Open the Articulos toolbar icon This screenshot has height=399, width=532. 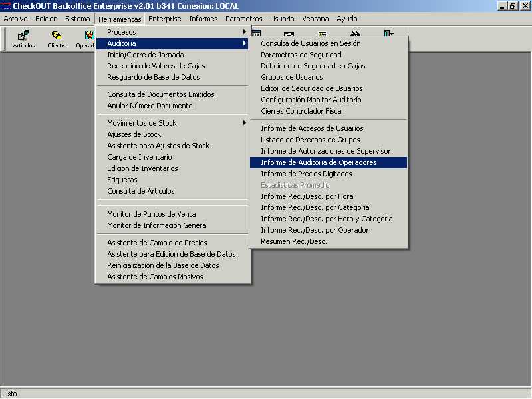(23, 39)
